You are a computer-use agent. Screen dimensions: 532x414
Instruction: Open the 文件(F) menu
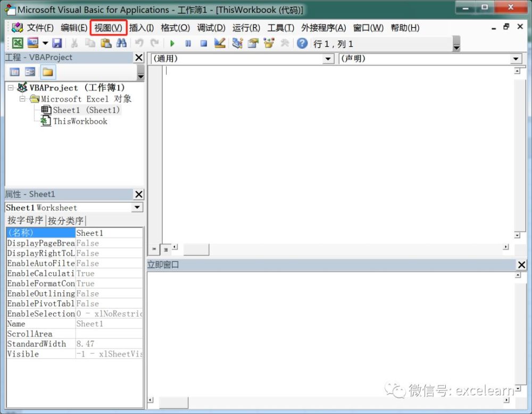click(x=40, y=28)
